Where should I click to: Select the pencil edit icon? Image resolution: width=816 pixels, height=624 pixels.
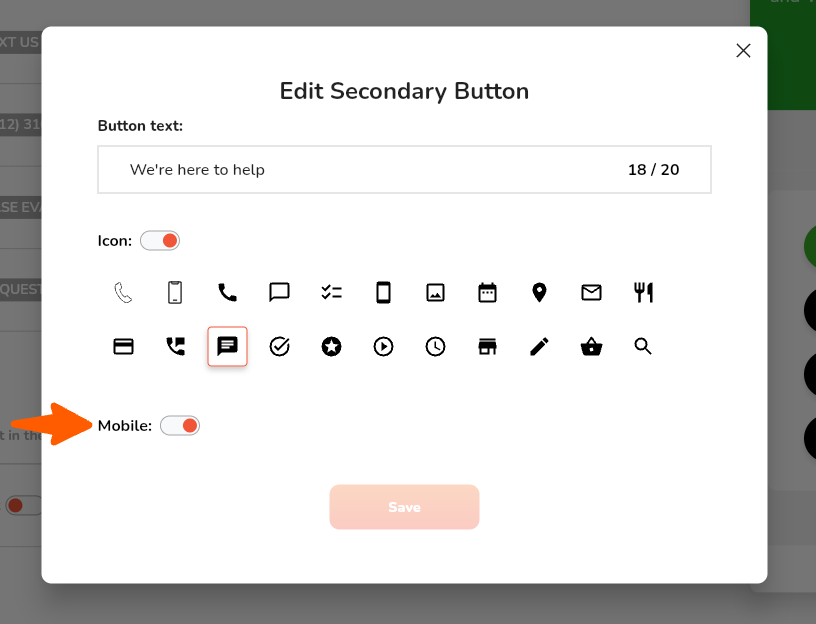[540, 347]
